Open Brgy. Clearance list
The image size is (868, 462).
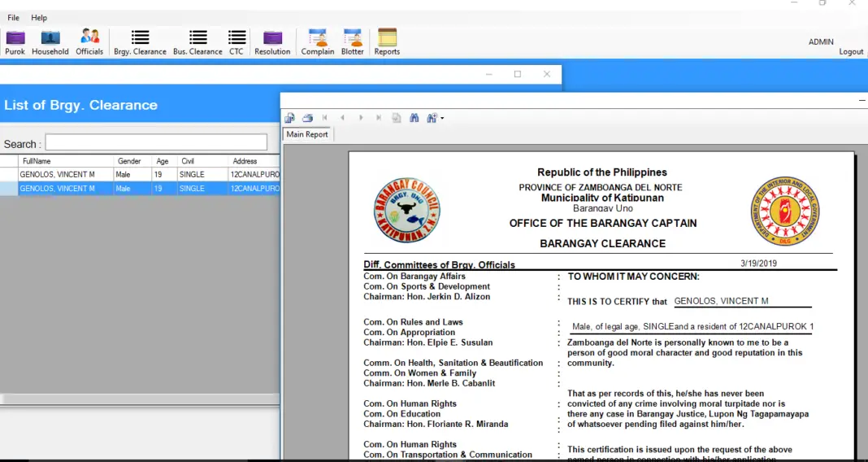140,42
